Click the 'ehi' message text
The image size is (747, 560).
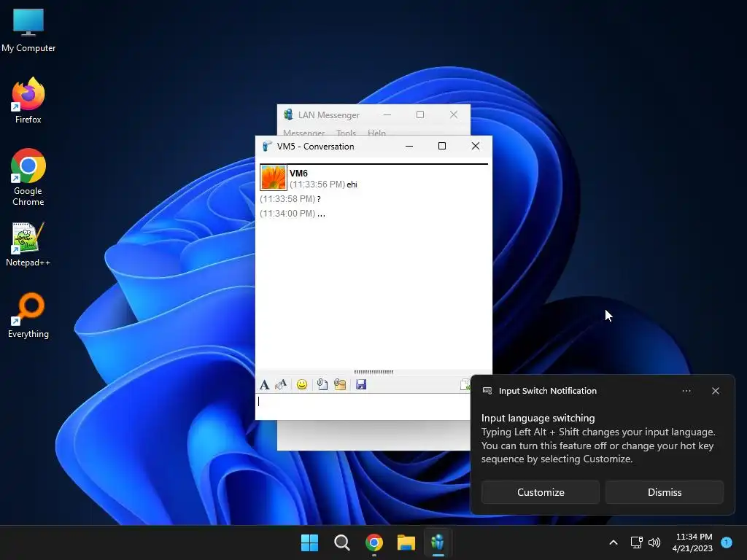pyautogui.click(x=352, y=184)
